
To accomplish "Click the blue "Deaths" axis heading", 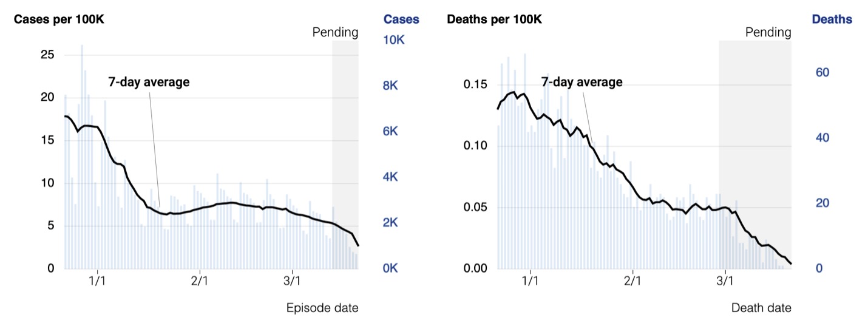I will [x=832, y=19].
